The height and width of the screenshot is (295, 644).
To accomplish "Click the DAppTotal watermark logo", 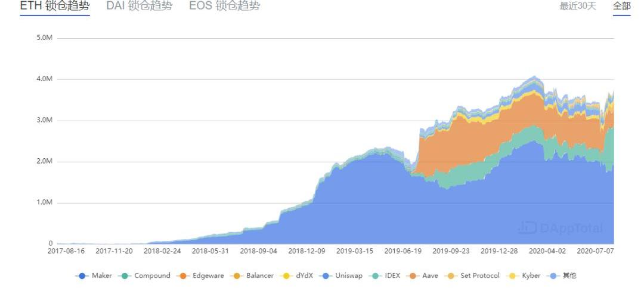I will (x=561, y=228).
